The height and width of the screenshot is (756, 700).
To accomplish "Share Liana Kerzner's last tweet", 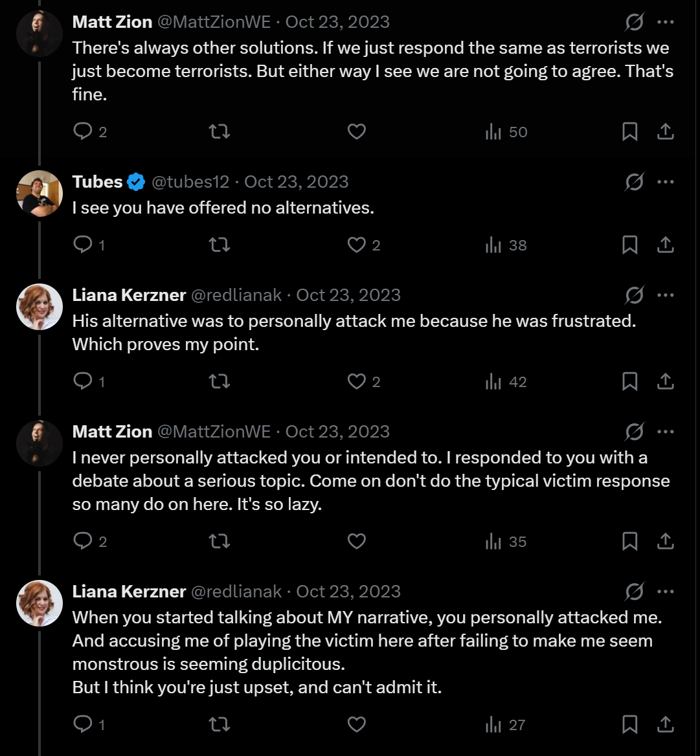I will click(665, 724).
